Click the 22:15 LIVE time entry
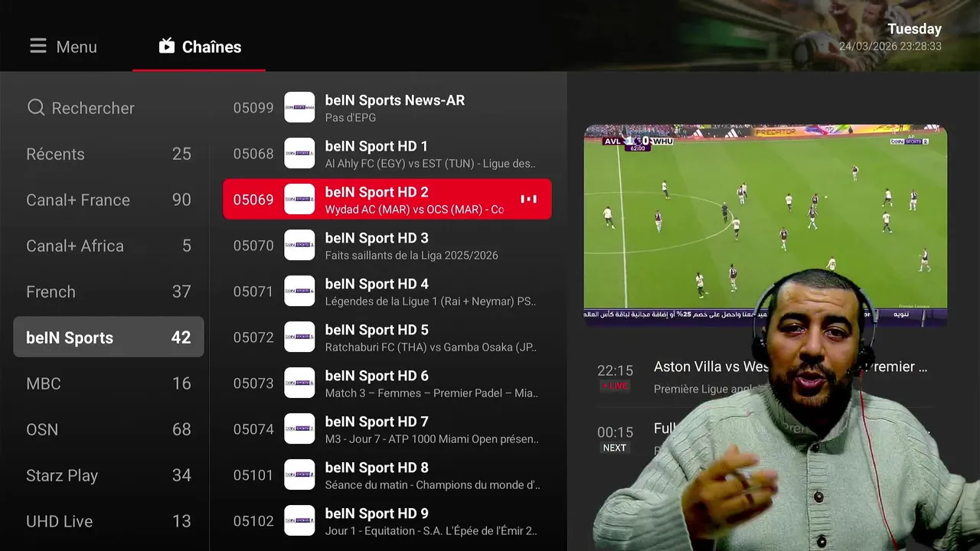The width and height of the screenshot is (980, 551). 615,377
